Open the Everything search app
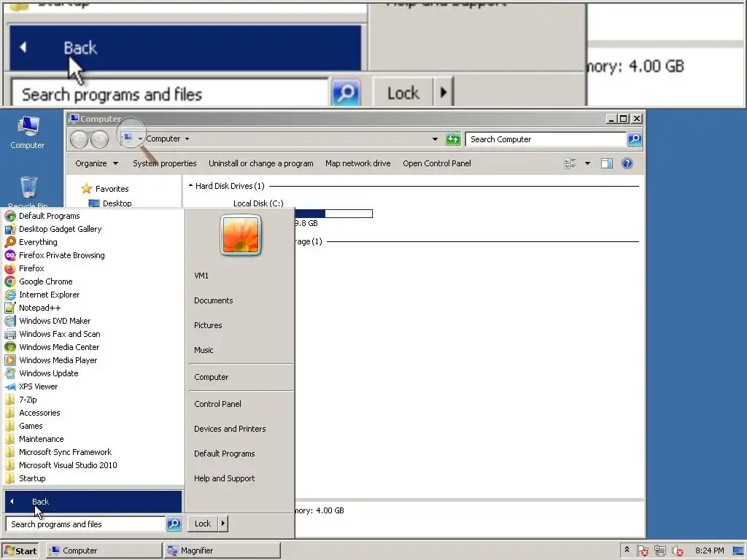This screenshot has width=747, height=560. (93, 242)
